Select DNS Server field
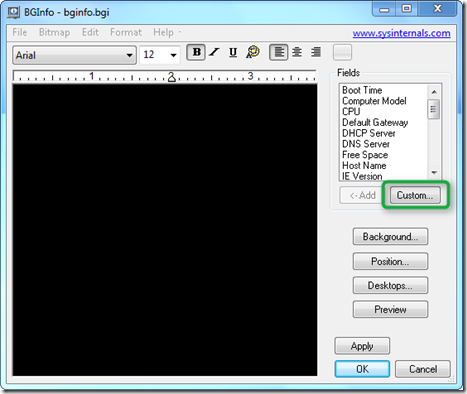The height and width of the screenshot is (394, 467). coord(366,144)
